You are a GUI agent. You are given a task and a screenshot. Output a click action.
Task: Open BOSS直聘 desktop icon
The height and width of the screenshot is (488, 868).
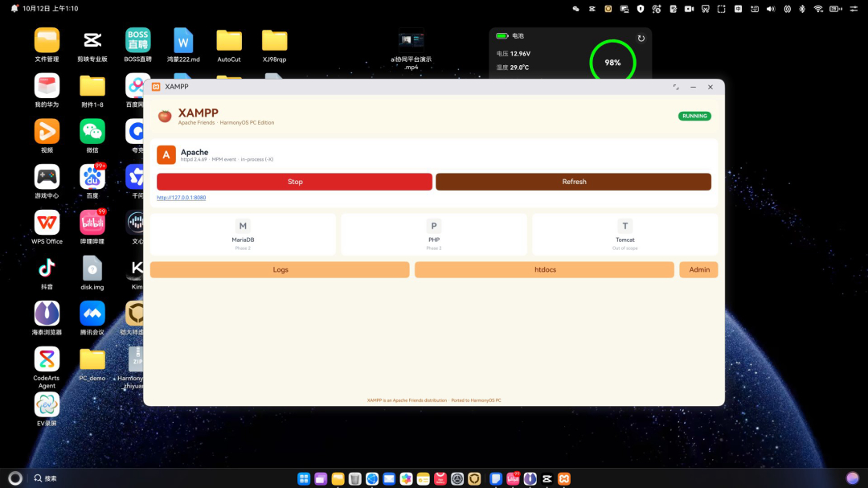pos(138,45)
